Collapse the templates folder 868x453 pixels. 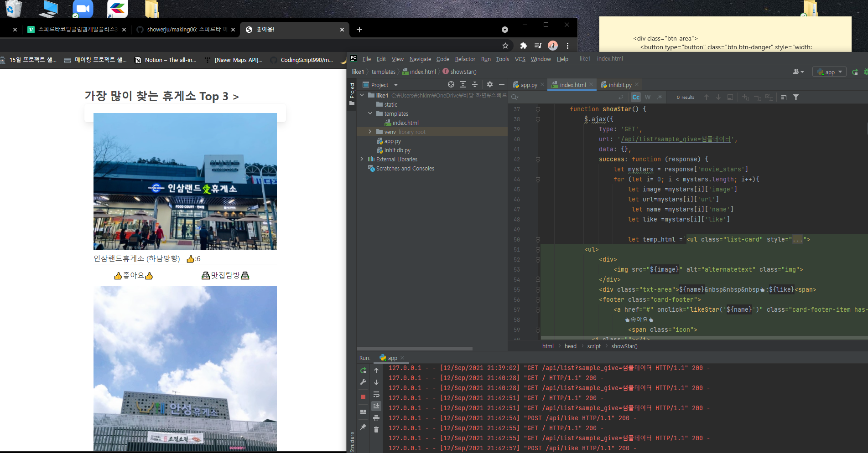(370, 113)
